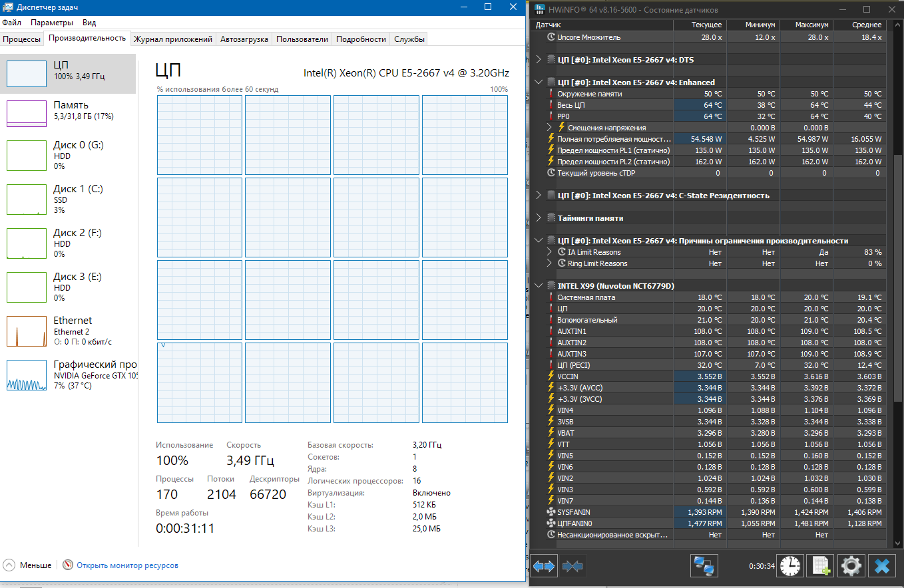Open the network monitors icon in HWiNFO

[x=704, y=566]
